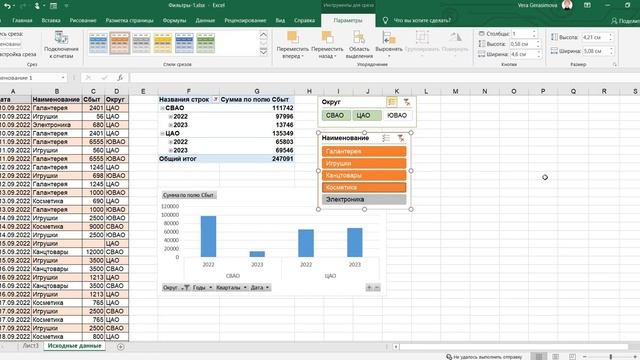Open the size group dialog launcher (Размер)
This screenshot has width=640, height=360.
point(615,64)
